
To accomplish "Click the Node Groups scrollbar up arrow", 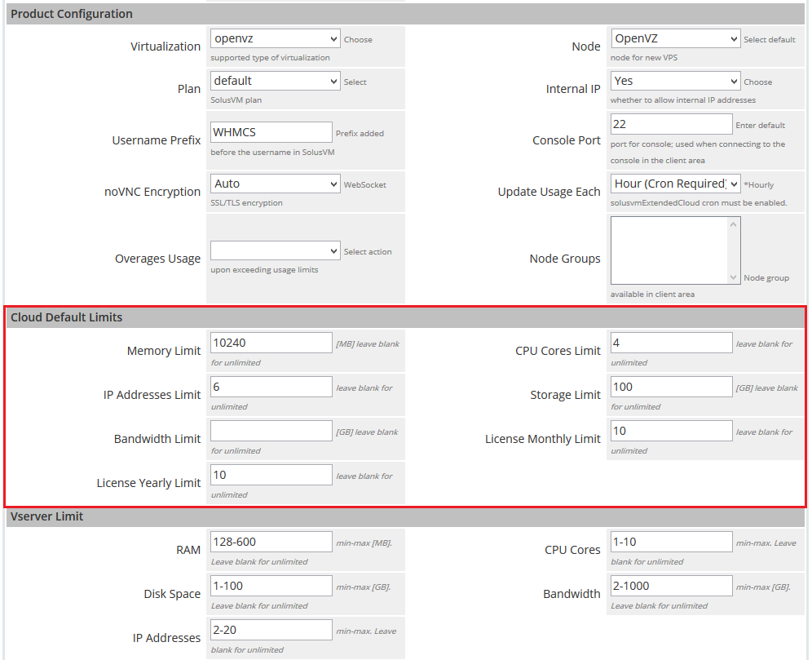I will tap(733, 224).
